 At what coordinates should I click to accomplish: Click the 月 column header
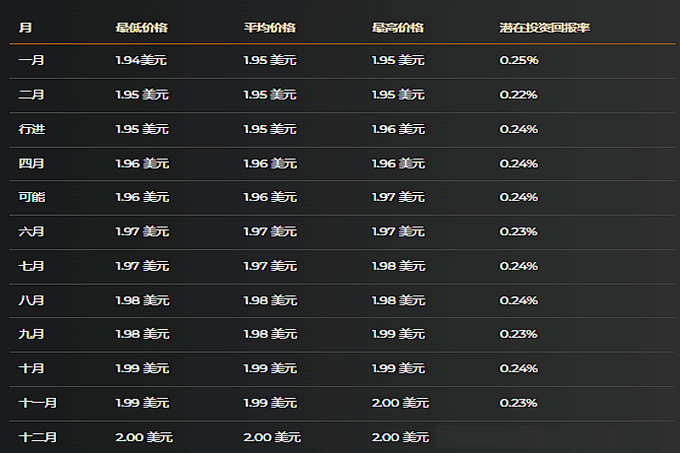(x=25, y=27)
